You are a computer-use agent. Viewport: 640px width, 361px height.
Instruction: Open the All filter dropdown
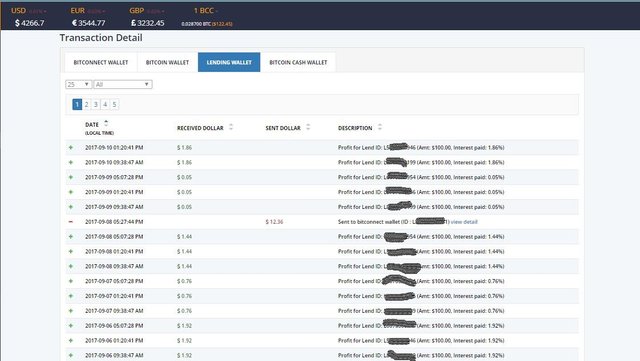(x=122, y=84)
